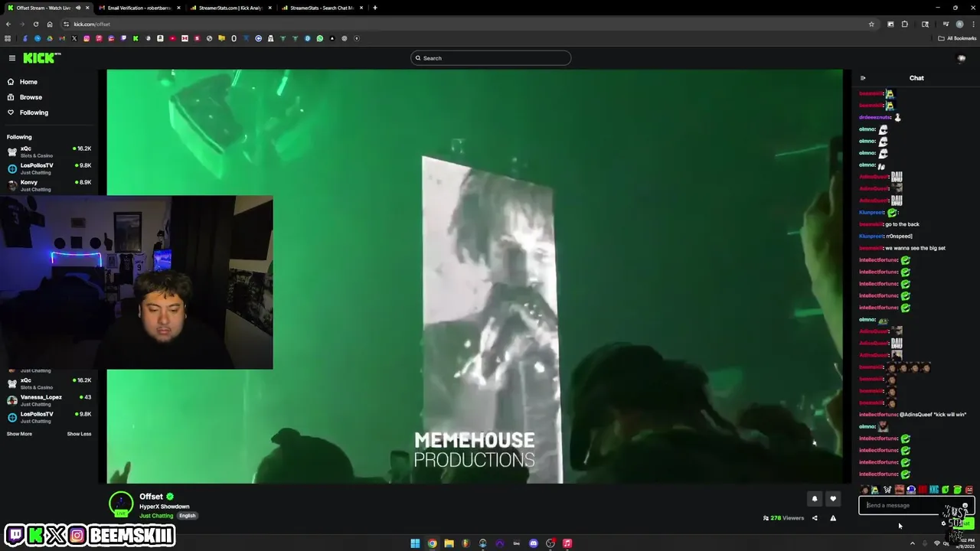The height and width of the screenshot is (551, 980).
Task: Bookmark this page with star icon
Action: [x=871, y=24]
